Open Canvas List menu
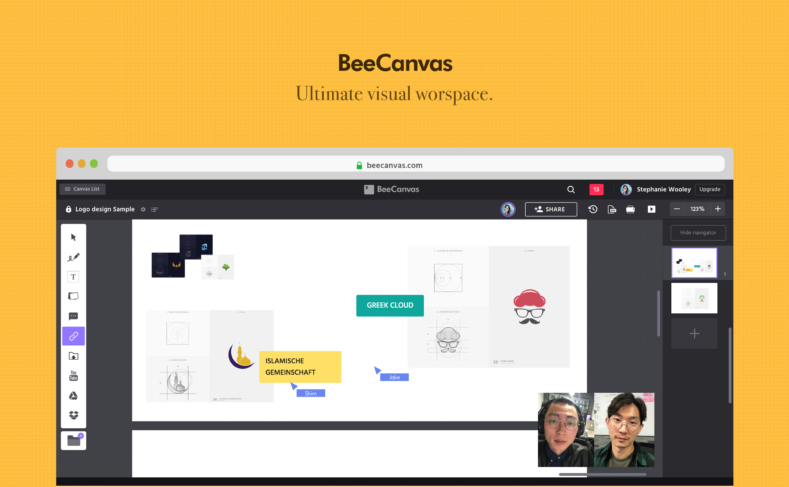The height and width of the screenshot is (487, 789). pos(83,189)
